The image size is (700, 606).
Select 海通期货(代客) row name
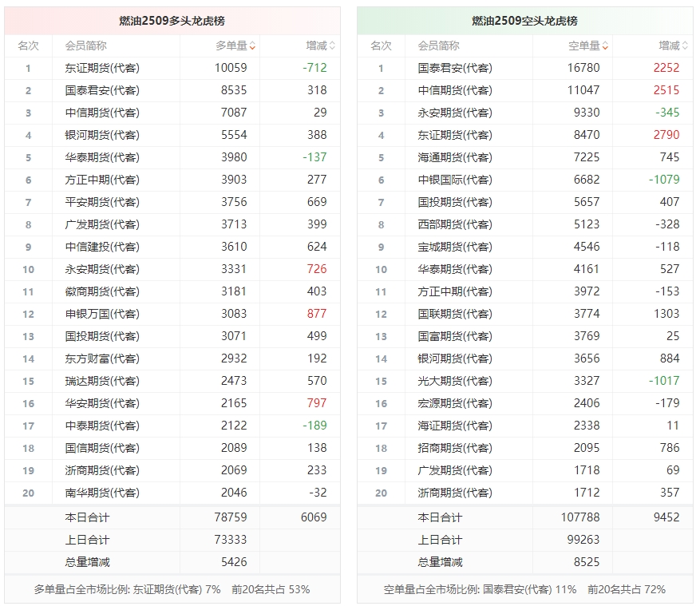tap(455, 157)
